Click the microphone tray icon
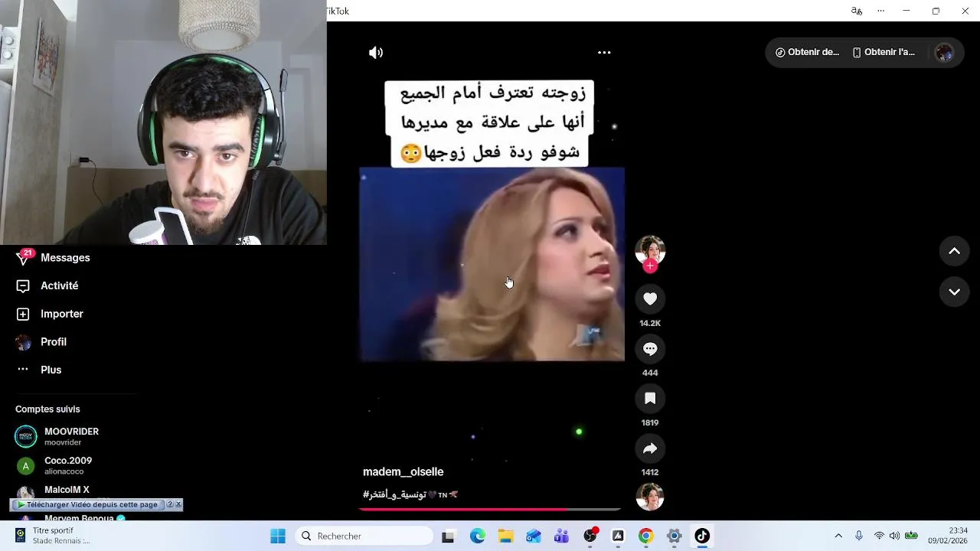The image size is (980, 551). pyautogui.click(x=859, y=536)
